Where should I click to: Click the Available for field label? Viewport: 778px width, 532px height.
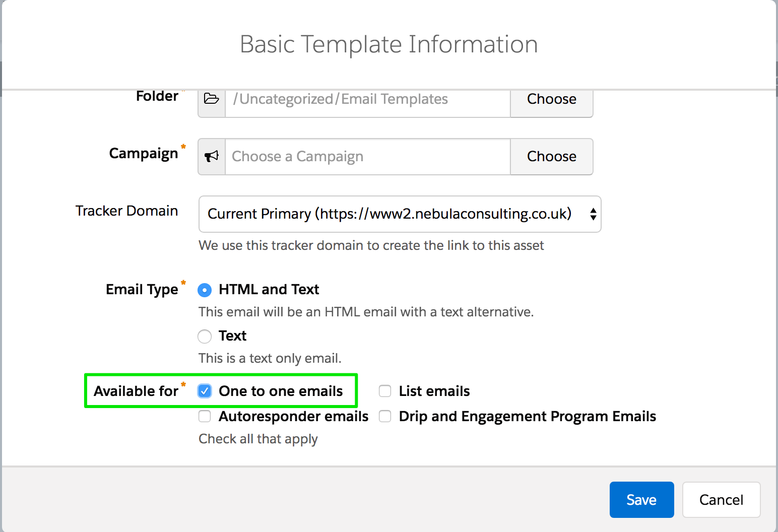pyautogui.click(x=136, y=391)
